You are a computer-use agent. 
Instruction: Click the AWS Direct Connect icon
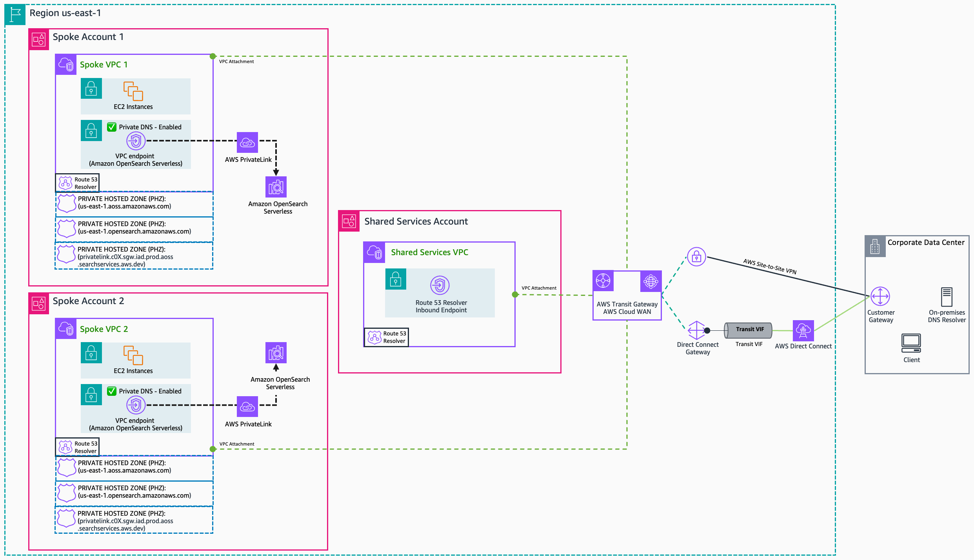(803, 330)
